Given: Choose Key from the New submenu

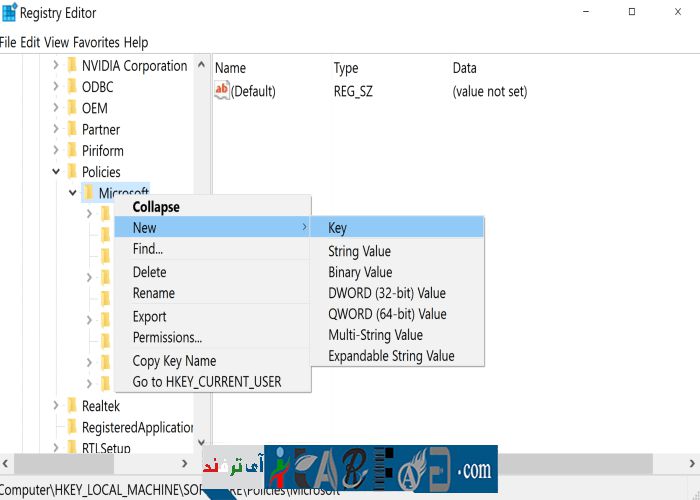Looking at the screenshot, I should click(x=338, y=228).
